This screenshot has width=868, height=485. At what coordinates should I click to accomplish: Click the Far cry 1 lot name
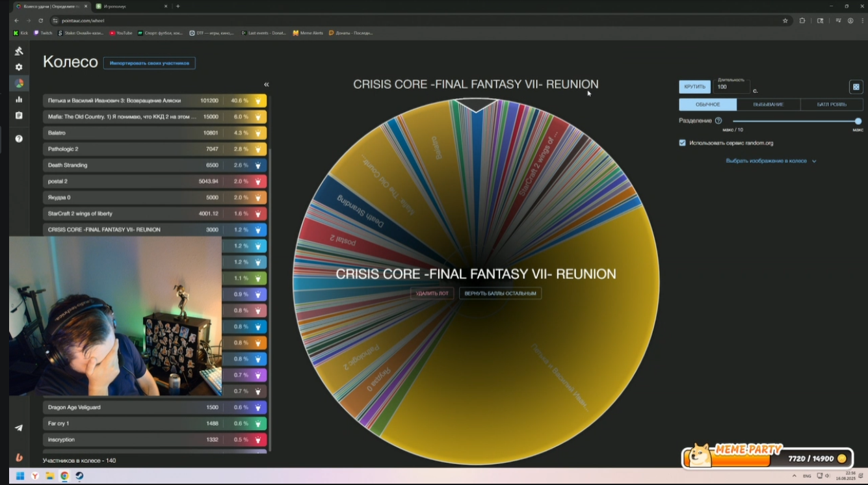tap(59, 423)
